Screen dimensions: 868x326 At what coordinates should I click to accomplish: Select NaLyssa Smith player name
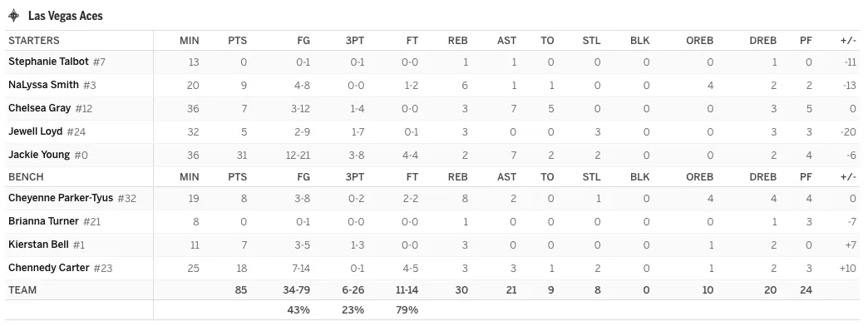click(44, 85)
